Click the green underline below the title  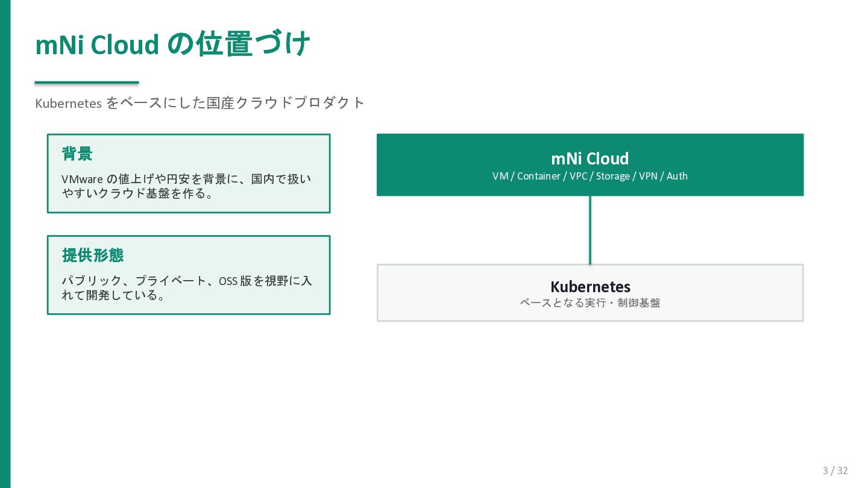tap(87, 83)
